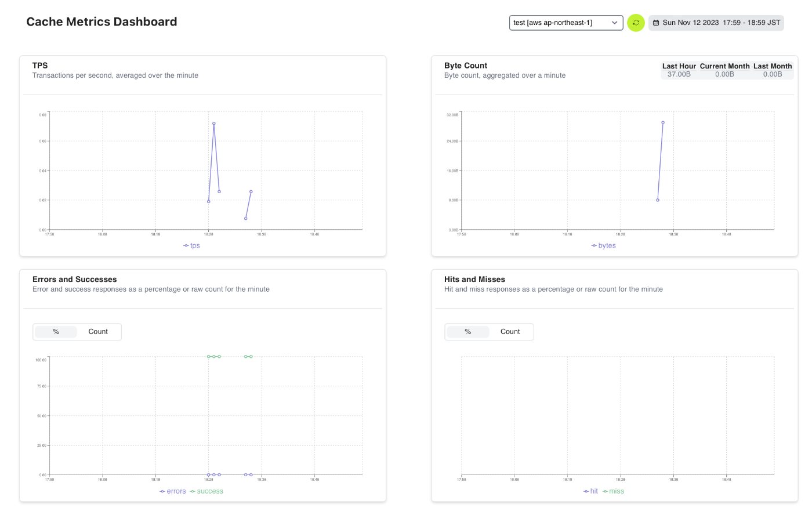
Task: Click the Current Month byte count stat
Action: (724, 70)
